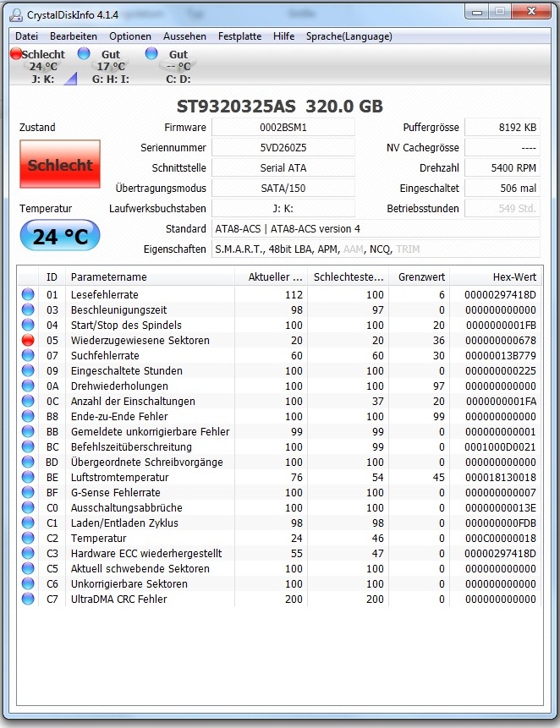This screenshot has width=560, height=728.
Task: Click status icon of Unkorrigierbare Sektoren row
Action: point(28,583)
